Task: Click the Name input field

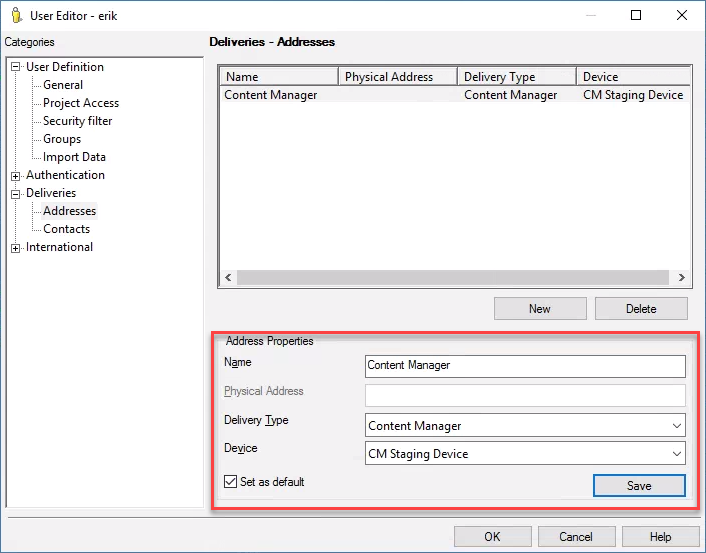Action: [x=525, y=366]
